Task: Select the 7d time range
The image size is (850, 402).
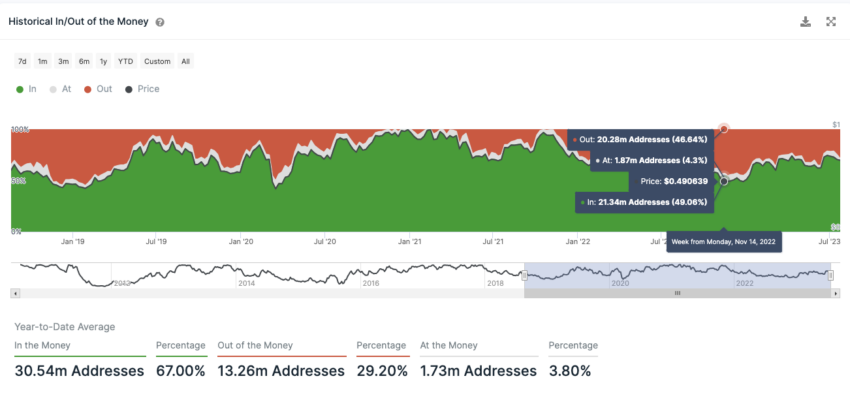Action: click(x=22, y=61)
